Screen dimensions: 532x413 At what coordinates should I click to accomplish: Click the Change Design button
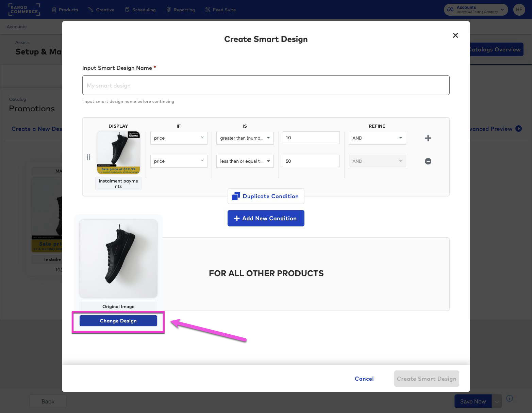pos(118,320)
